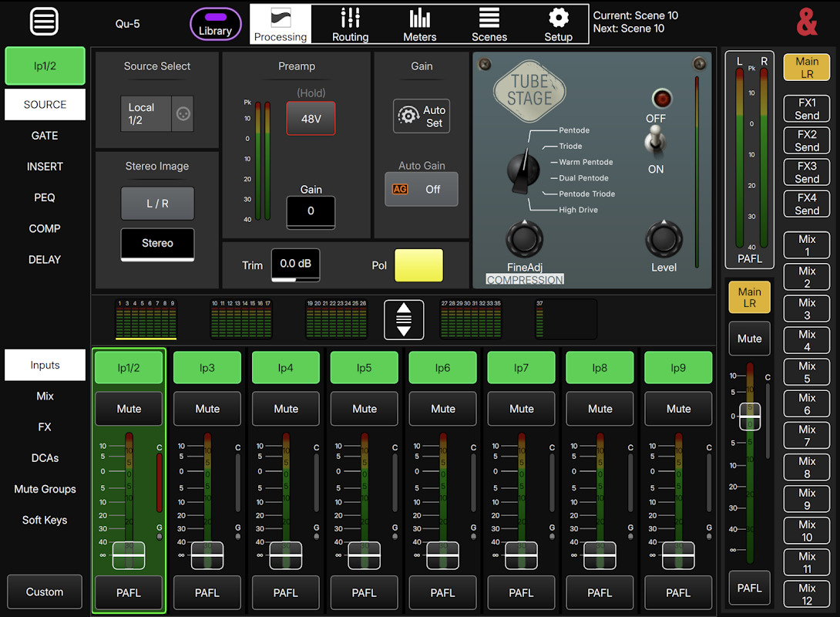
Task: Toggle Auto Gain Off button
Action: pyautogui.click(x=421, y=189)
